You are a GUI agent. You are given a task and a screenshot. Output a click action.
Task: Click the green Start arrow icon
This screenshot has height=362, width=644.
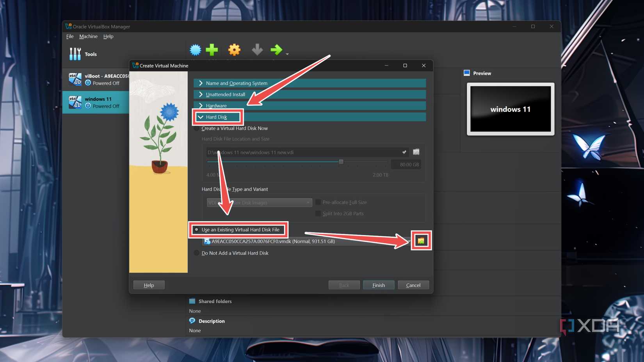tap(276, 50)
